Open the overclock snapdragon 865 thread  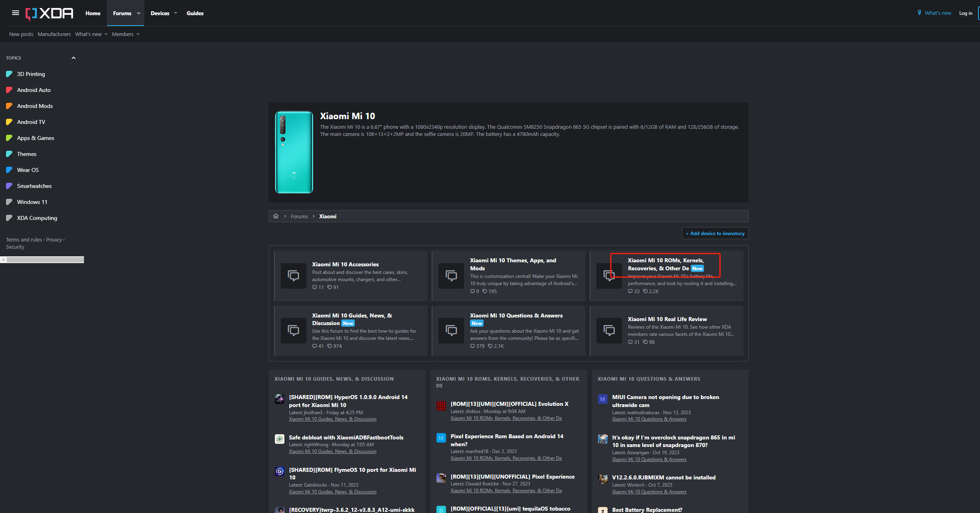[x=674, y=441]
